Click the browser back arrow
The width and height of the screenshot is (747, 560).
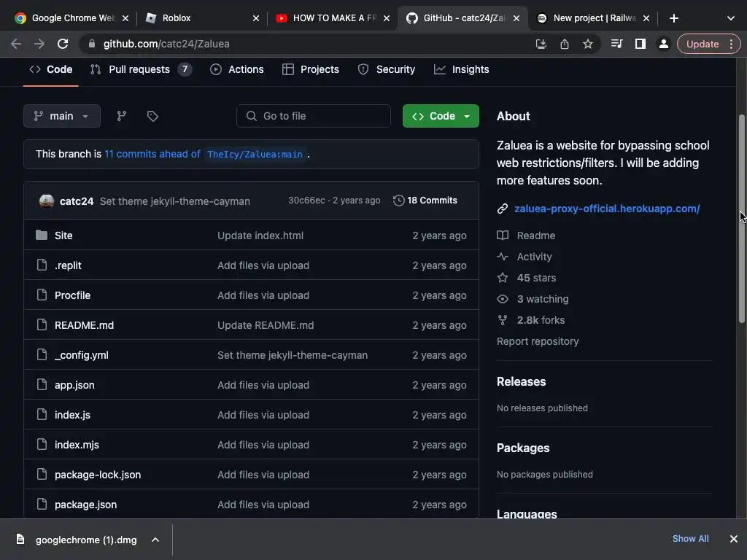pos(16,44)
